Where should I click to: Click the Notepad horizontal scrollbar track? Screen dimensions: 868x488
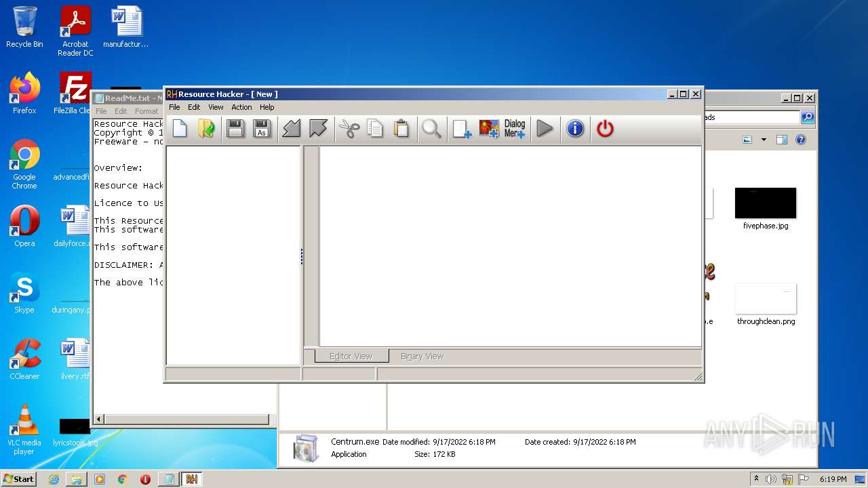coord(186,420)
